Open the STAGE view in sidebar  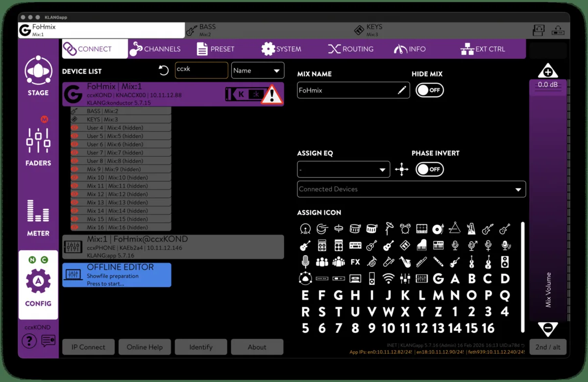pyautogui.click(x=38, y=76)
